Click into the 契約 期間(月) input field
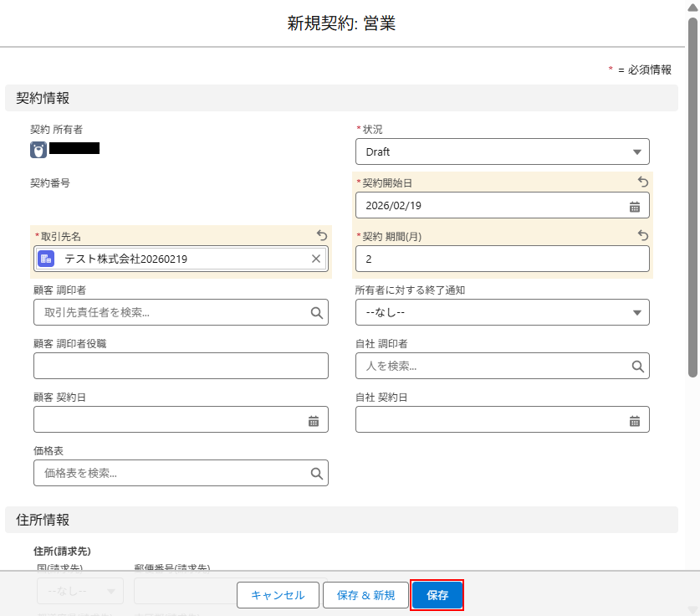Viewport: 700px width, 616px height. click(x=502, y=259)
